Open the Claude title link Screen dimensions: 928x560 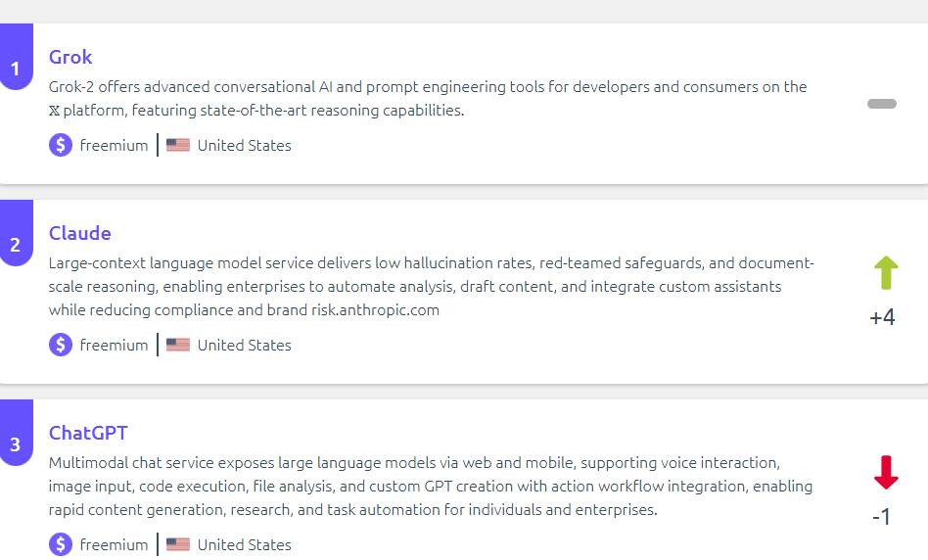pyautogui.click(x=80, y=233)
